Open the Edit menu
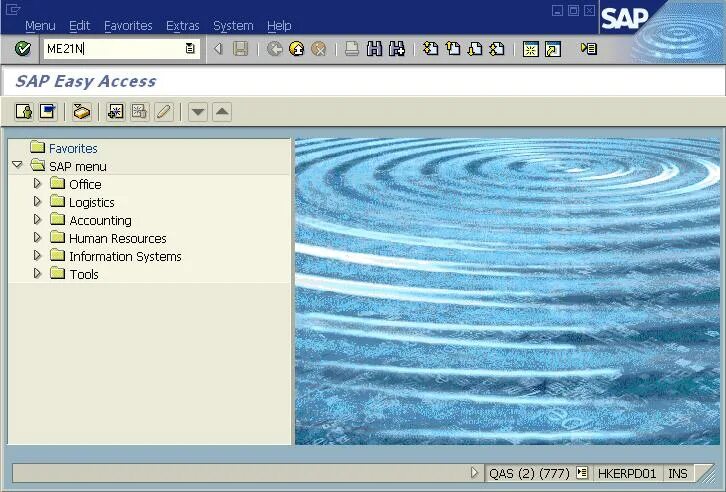726x492 pixels. 80,25
